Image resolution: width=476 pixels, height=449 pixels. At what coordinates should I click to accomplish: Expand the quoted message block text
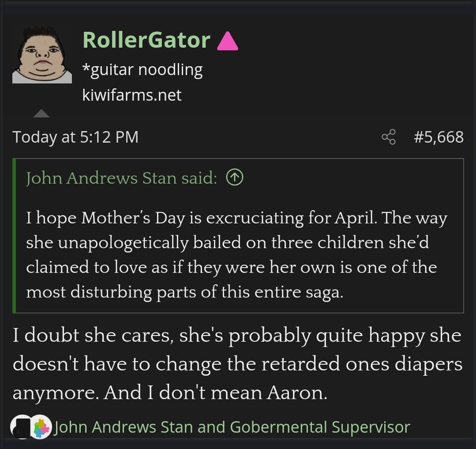coord(238,255)
